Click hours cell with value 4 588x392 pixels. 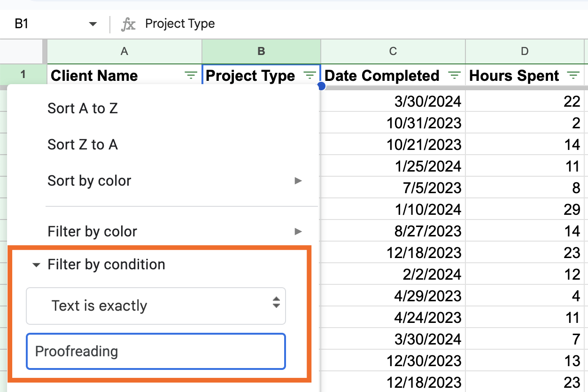click(525, 296)
